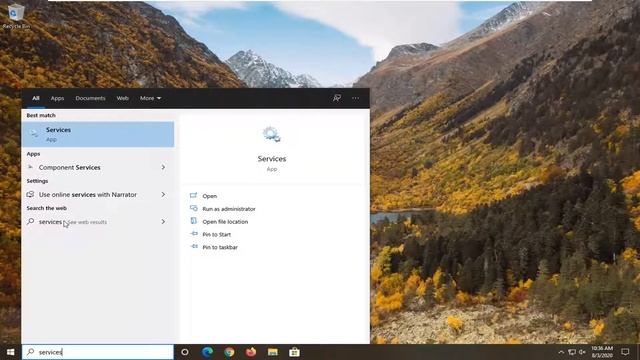
Task: Click the Component Services result icon
Action: [x=31, y=167]
